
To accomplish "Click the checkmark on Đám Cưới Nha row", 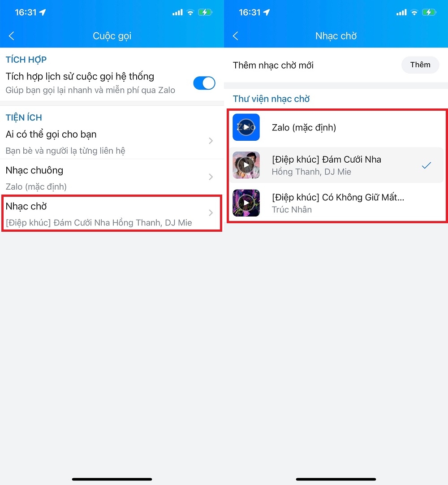I will click(x=426, y=165).
